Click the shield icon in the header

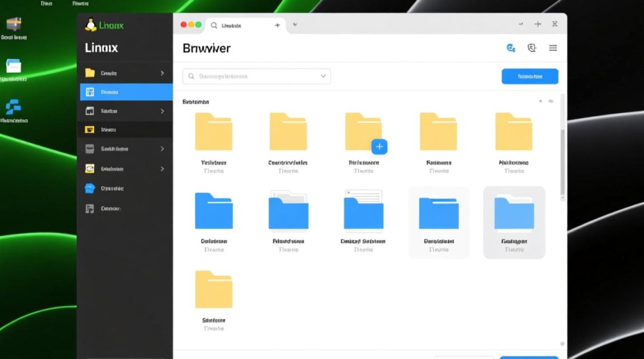coord(532,48)
